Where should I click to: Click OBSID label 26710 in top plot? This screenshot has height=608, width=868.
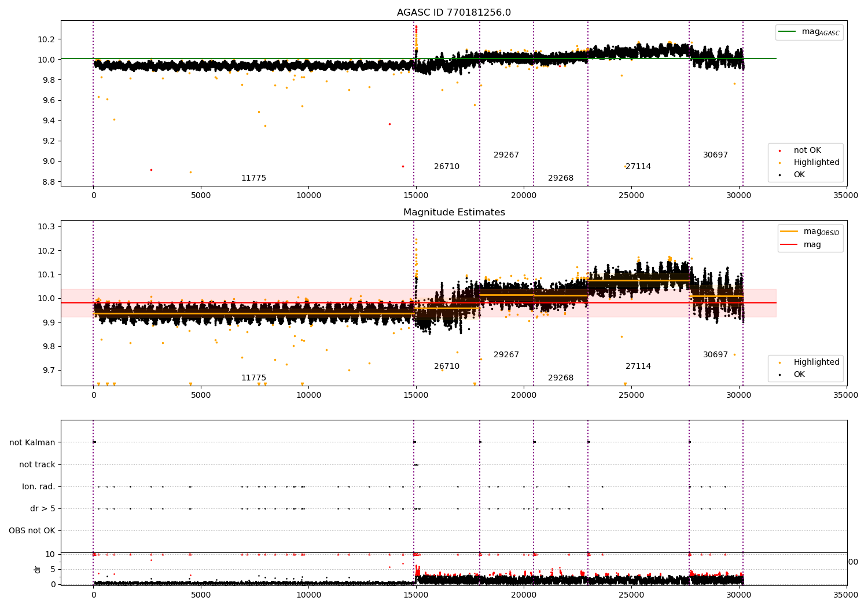(447, 167)
